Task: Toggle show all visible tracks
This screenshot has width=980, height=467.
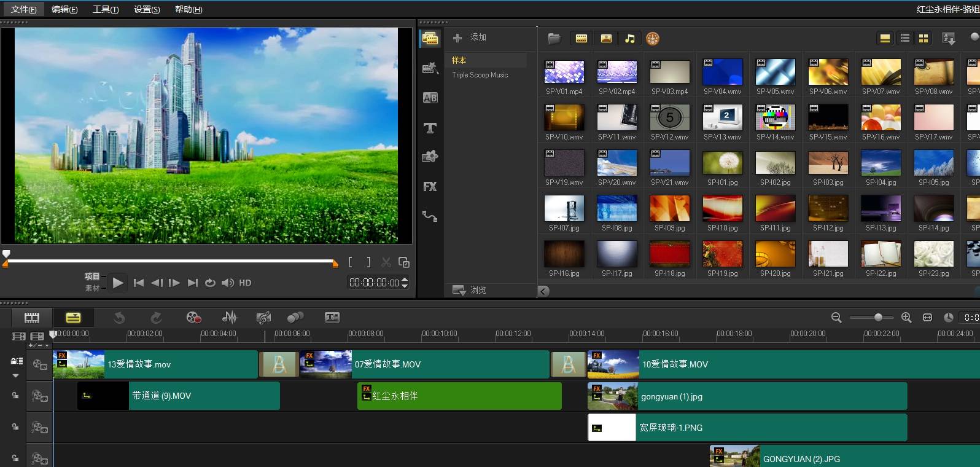Action: pos(19,336)
